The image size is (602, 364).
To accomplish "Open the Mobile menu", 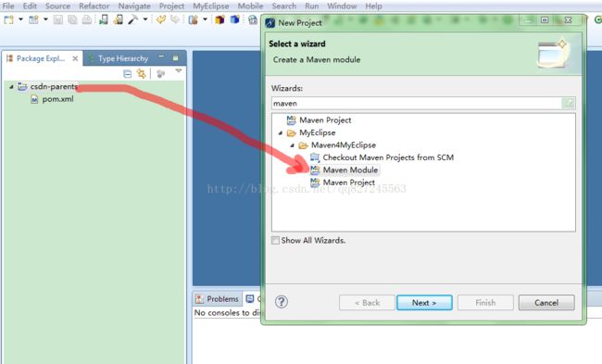I will coord(250,6).
